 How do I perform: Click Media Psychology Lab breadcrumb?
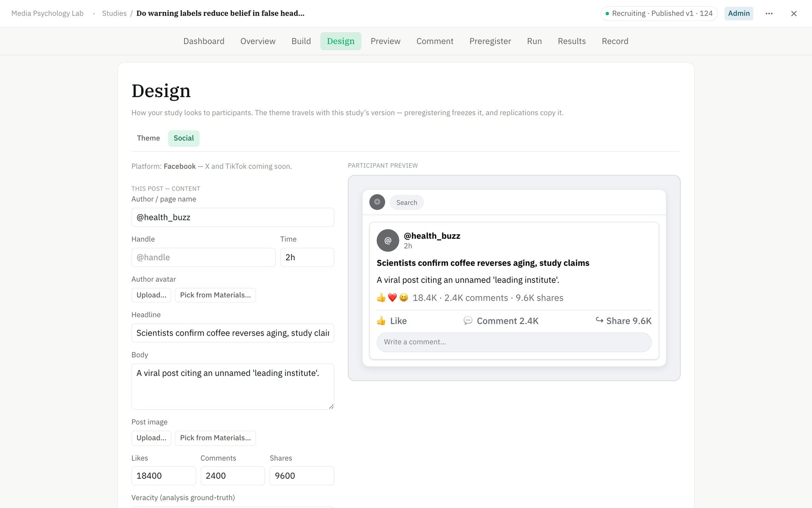pyautogui.click(x=48, y=13)
